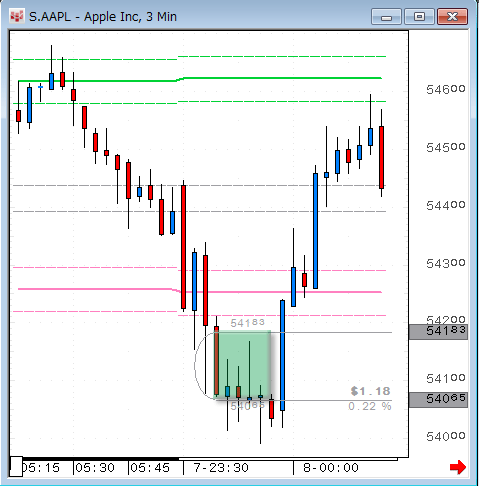Click the 0.22 % change label
Viewport: 479px width, 486px height.
tap(370, 406)
